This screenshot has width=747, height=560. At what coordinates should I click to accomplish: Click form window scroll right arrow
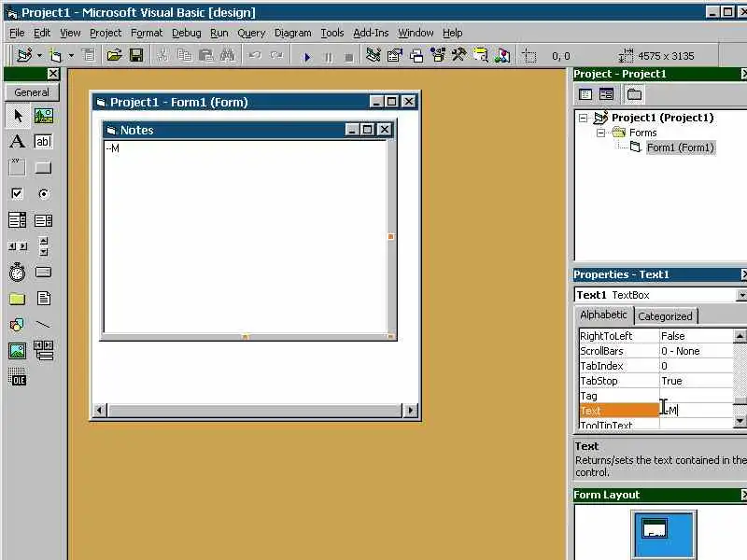410,410
